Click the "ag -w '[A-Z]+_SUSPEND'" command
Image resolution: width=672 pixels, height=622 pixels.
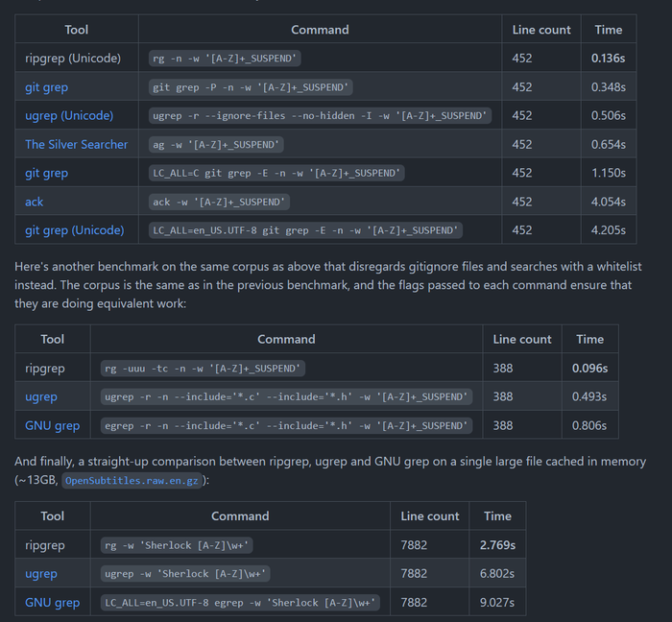pyautogui.click(x=217, y=144)
